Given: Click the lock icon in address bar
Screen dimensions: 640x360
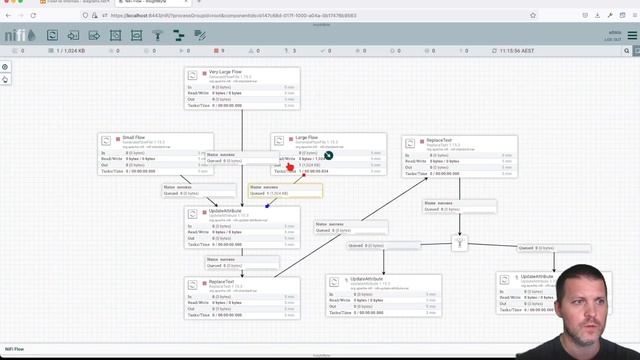Looking at the screenshot, I should (x=95, y=16).
